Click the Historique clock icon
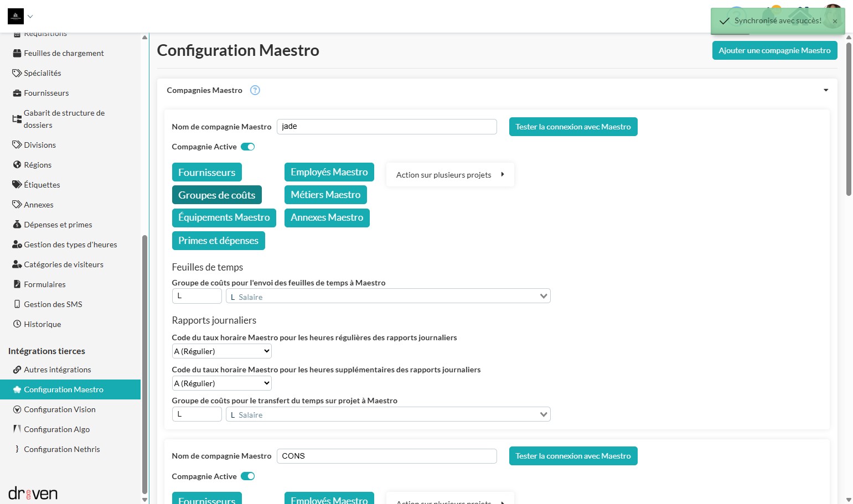The image size is (853, 504). tap(17, 324)
